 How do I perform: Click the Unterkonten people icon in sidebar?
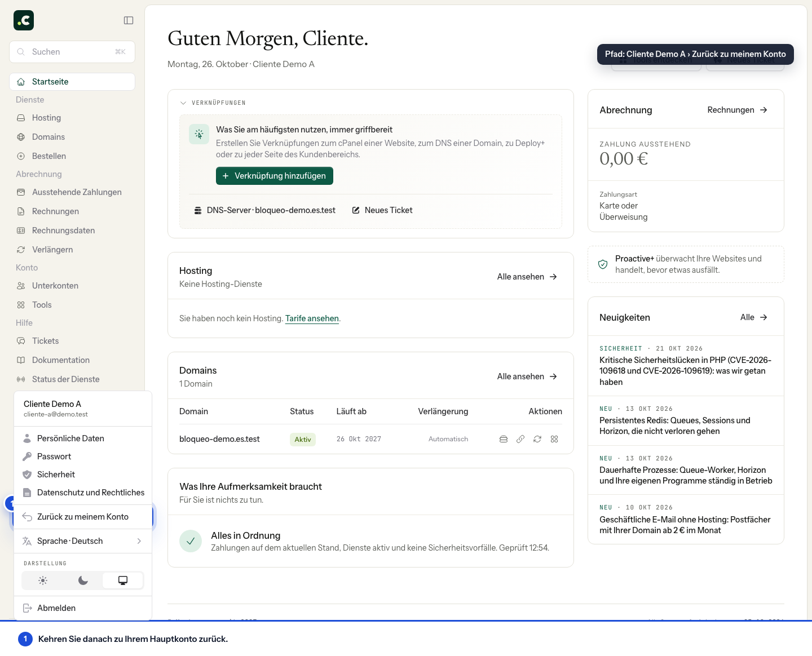(x=21, y=286)
